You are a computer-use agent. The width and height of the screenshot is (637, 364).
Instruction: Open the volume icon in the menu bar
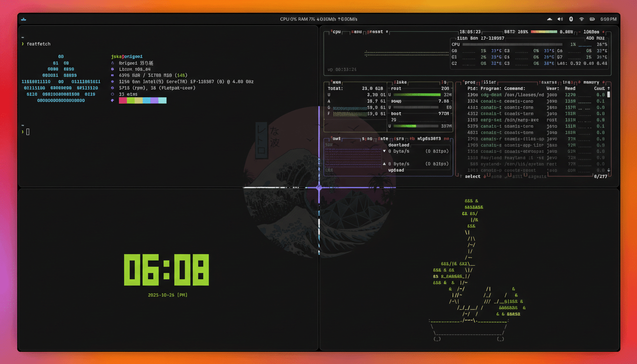point(560,19)
